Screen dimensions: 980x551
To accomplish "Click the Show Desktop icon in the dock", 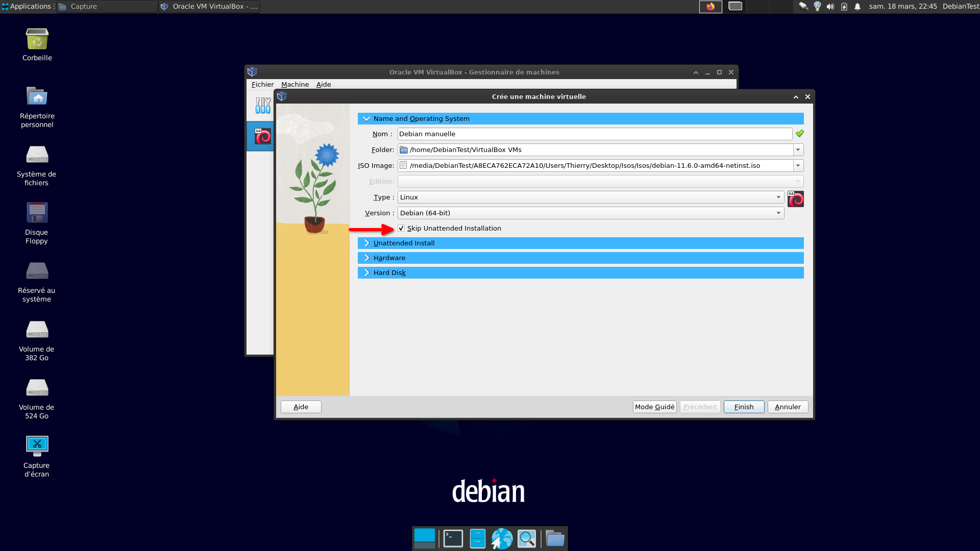I will pos(425,539).
